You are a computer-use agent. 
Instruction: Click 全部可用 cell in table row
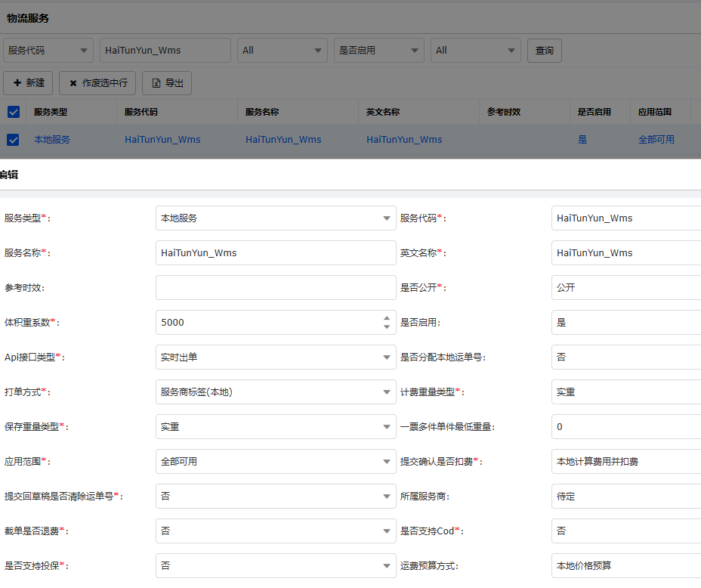tap(656, 140)
